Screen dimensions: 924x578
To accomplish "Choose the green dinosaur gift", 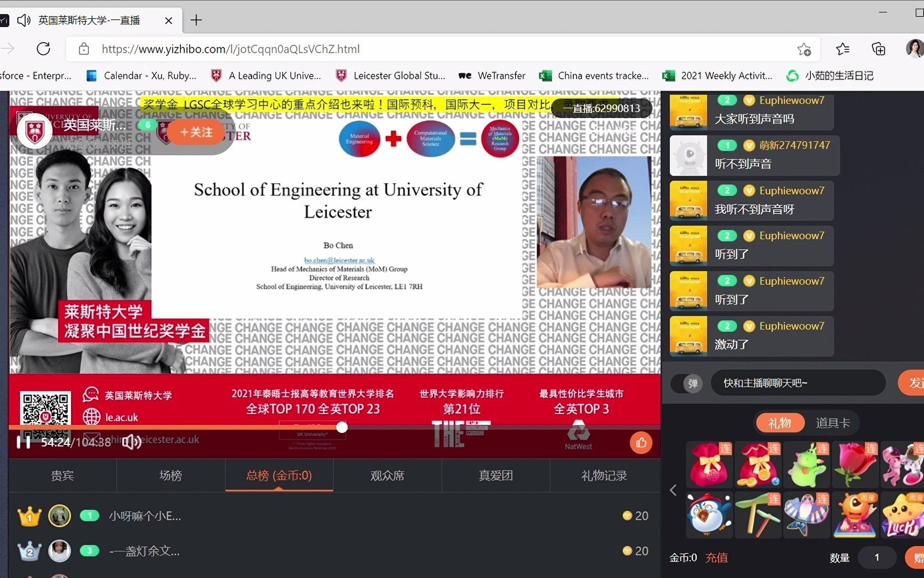I will pyautogui.click(x=807, y=465).
